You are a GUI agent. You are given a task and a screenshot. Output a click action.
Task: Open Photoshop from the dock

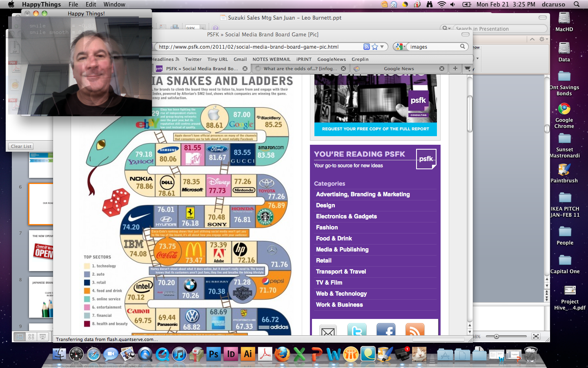214,354
